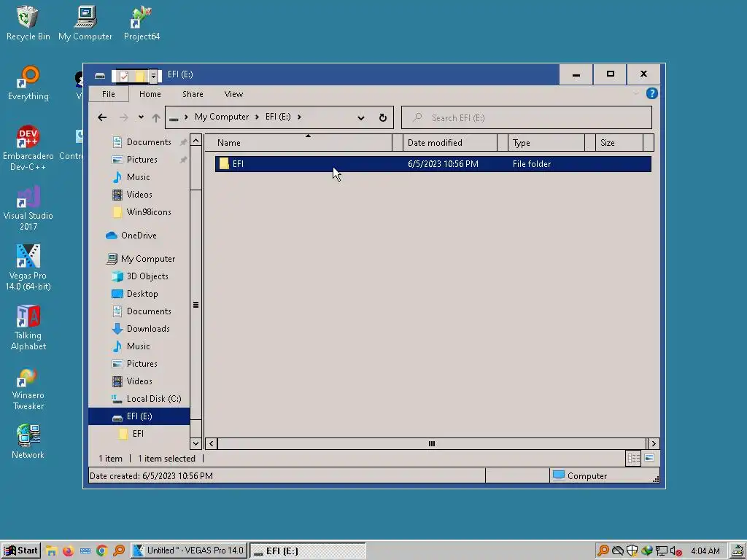Switch to the View ribbon tab
Viewport: 747px width, 560px height.
pyautogui.click(x=233, y=94)
